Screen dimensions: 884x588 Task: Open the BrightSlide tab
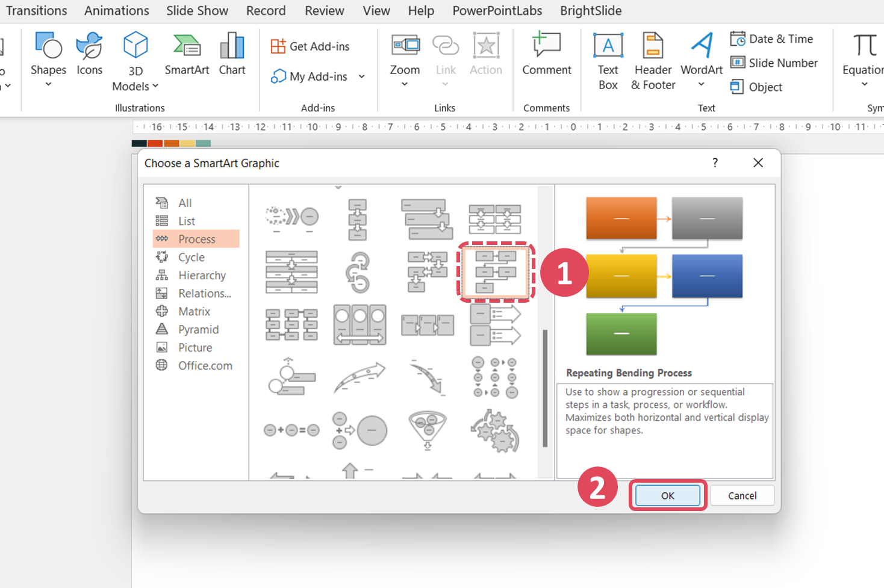tap(591, 11)
